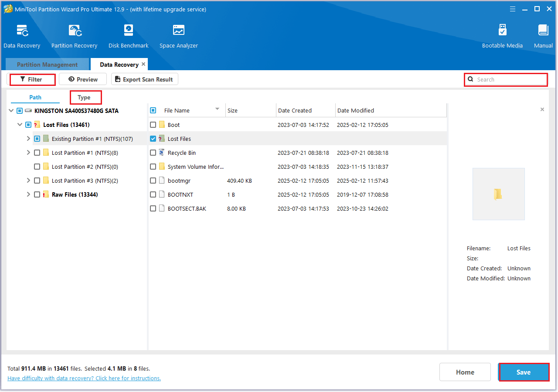Viewport: 558px width, 392px height.
Task: Sort by the Size column header
Action: pyautogui.click(x=251, y=110)
